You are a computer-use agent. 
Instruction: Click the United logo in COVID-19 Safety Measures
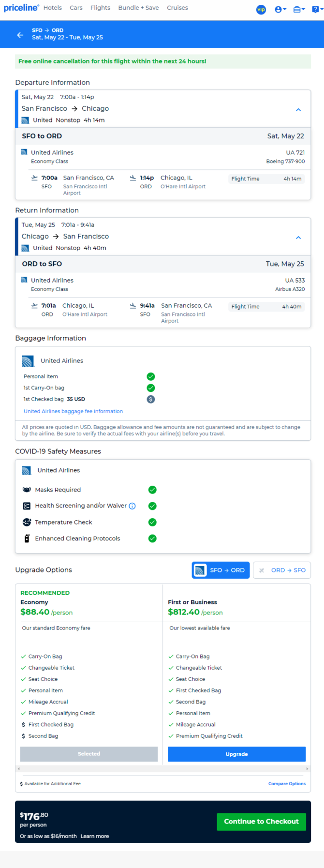tap(27, 470)
